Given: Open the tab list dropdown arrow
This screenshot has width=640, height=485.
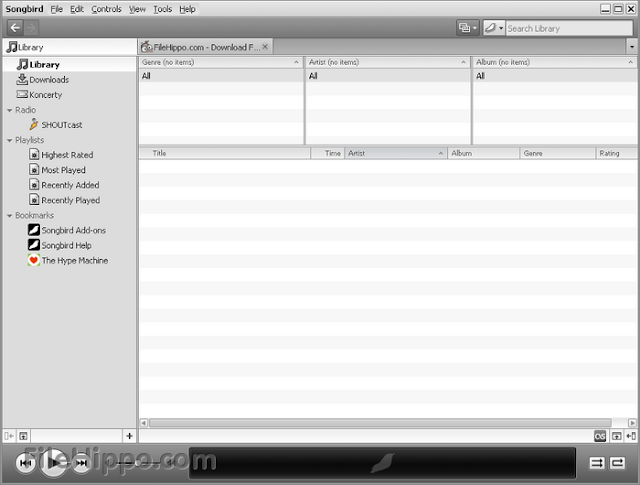Looking at the screenshot, I should (632, 47).
